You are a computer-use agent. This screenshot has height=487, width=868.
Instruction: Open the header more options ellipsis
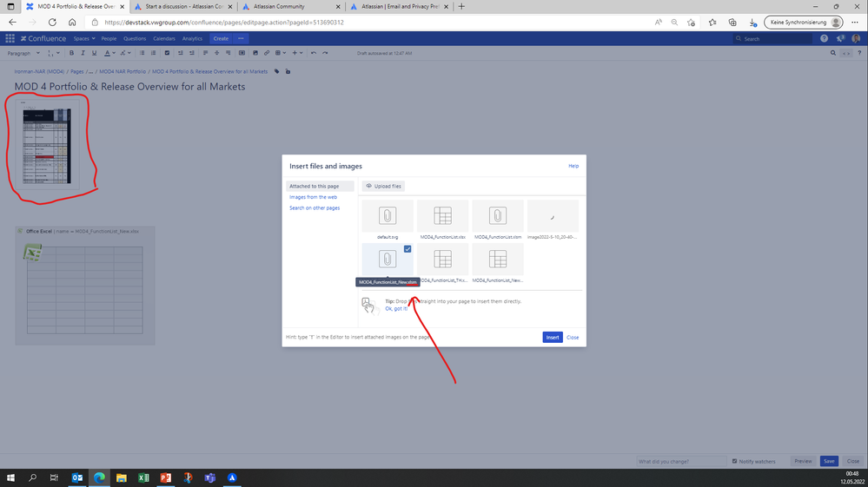(x=241, y=39)
